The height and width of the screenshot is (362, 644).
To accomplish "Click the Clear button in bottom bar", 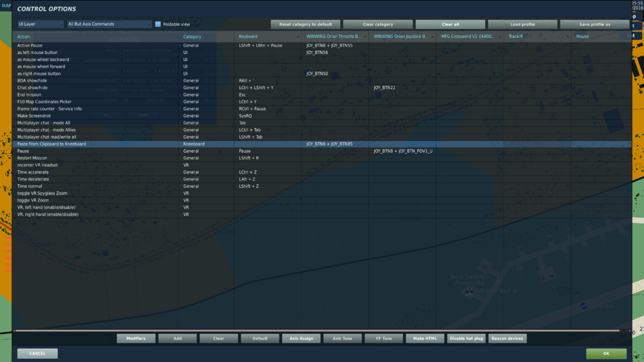I will tap(218, 339).
